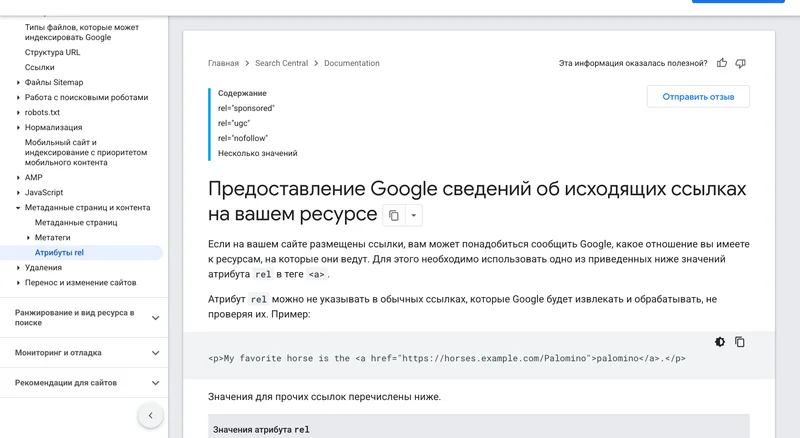Viewport: 800px width, 438px height.
Task: Click the code sample line about palomino
Action: pos(447,358)
